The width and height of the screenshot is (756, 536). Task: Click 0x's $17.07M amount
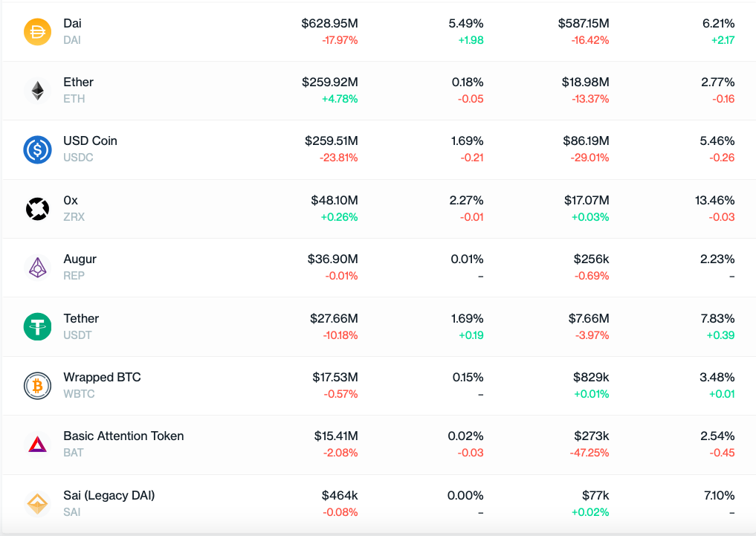tap(587, 200)
